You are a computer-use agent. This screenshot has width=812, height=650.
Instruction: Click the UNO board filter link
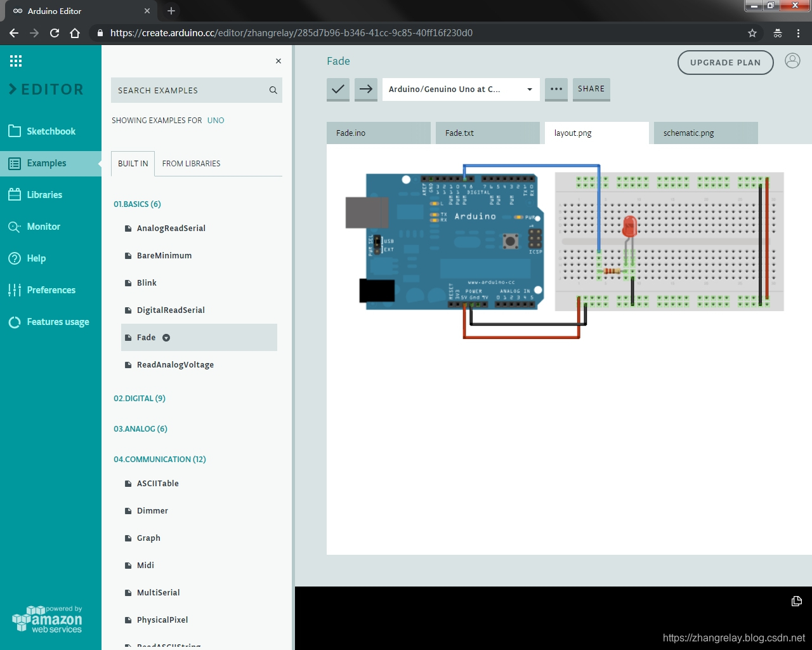coord(216,120)
